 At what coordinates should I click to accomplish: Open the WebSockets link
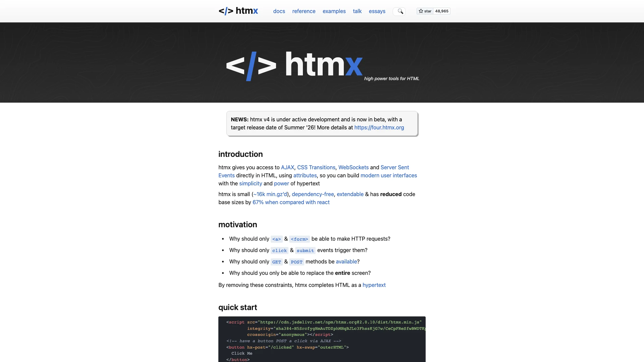(x=354, y=167)
